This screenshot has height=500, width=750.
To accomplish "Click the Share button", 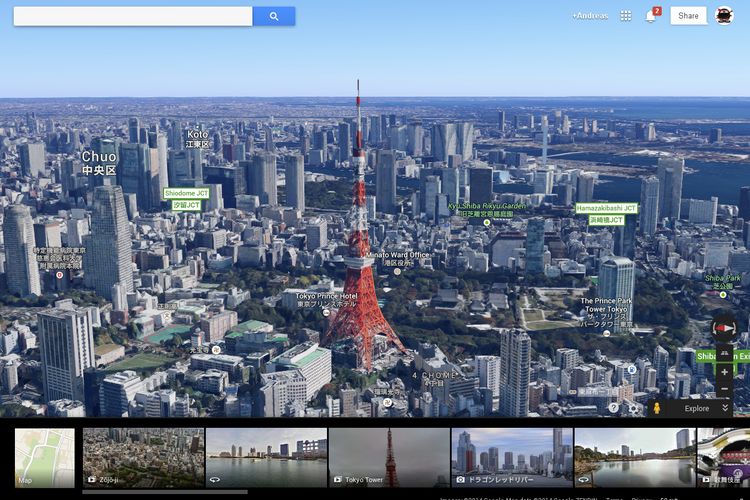I will [x=688, y=16].
